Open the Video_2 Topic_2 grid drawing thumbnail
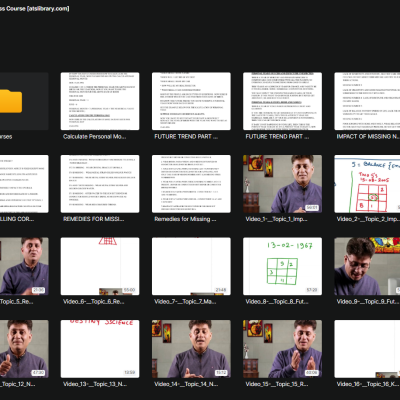The height and width of the screenshot is (400, 400). pyautogui.click(x=367, y=184)
